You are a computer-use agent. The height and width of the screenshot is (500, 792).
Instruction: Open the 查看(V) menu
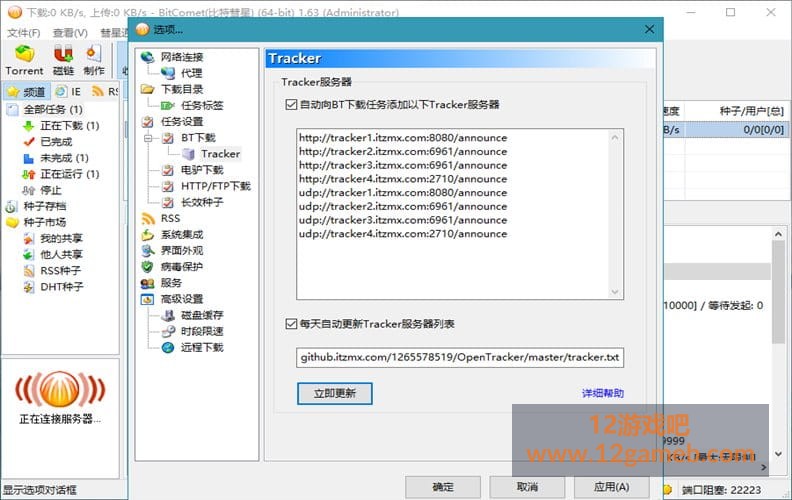[x=70, y=33]
